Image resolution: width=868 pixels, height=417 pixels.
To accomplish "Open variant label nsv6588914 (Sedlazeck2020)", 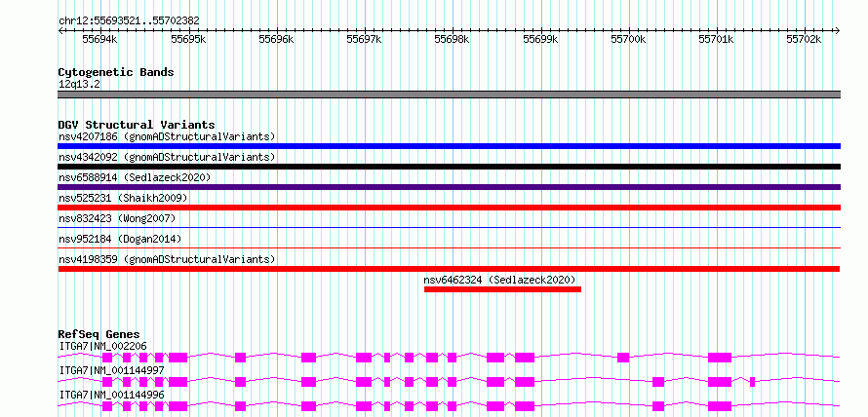I will [x=135, y=177].
